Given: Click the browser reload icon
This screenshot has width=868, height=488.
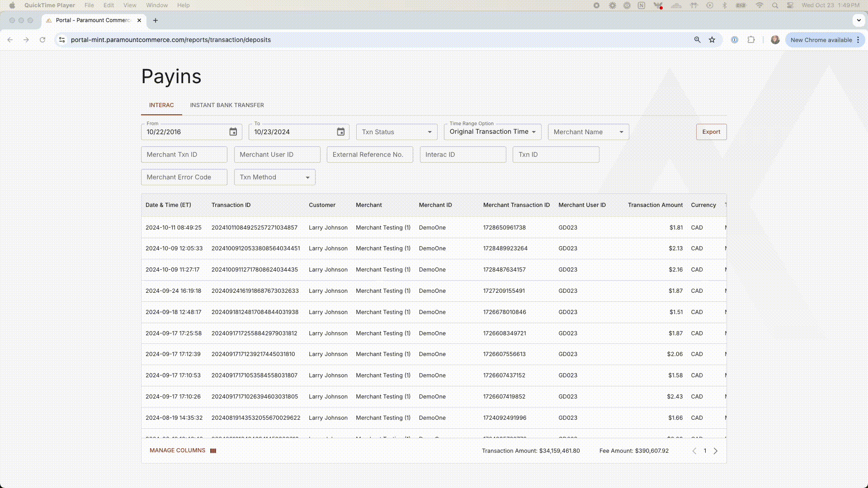Looking at the screenshot, I should click(x=42, y=40).
